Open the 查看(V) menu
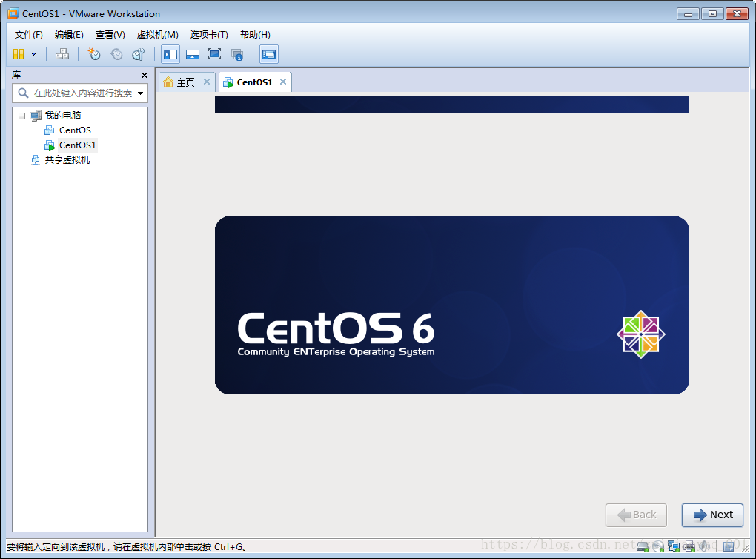756x559 pixels. (x=110, y=35)
